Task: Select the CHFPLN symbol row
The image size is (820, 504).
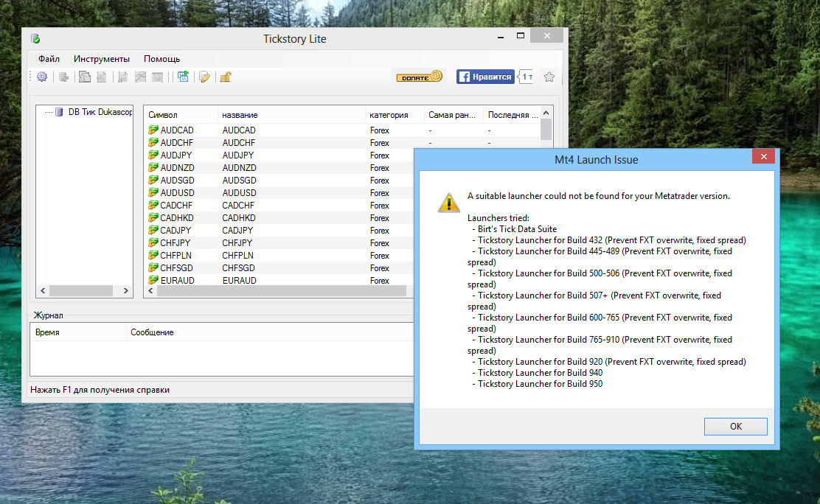Action: pos(279,256)
